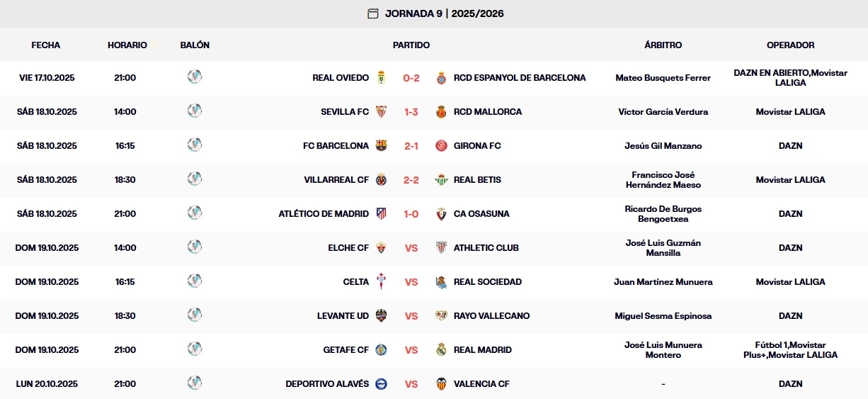Select the Rayo Vallecano team name

[491, 316]
